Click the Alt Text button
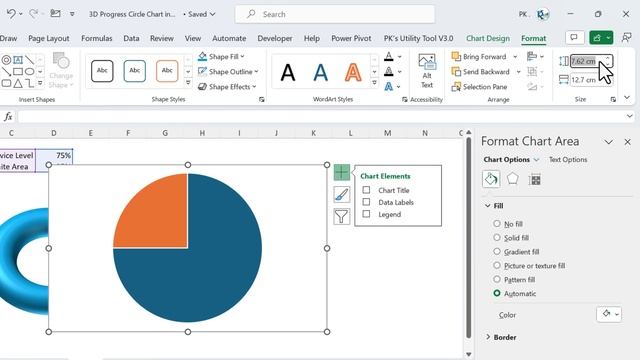The height and width of the screenshot is (360, 640). 427,71
